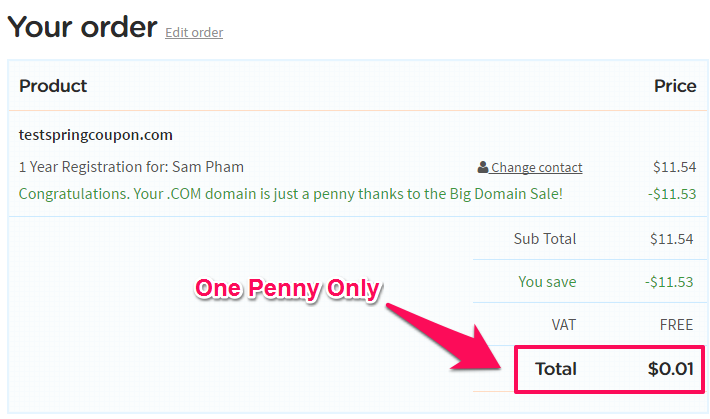The height and width of the screenshot is (419, 710).
Task: Click the VAT label
Action: [x=564, y=325]
